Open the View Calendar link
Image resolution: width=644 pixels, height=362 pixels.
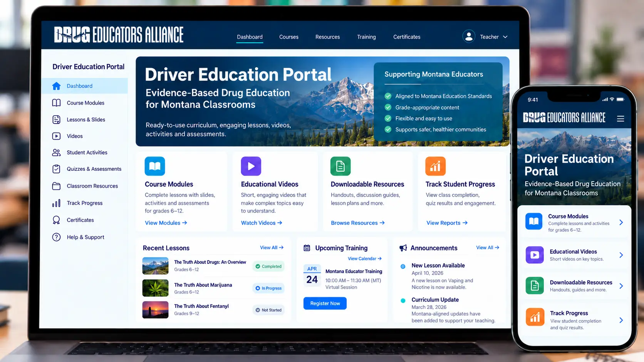point(365,259)
